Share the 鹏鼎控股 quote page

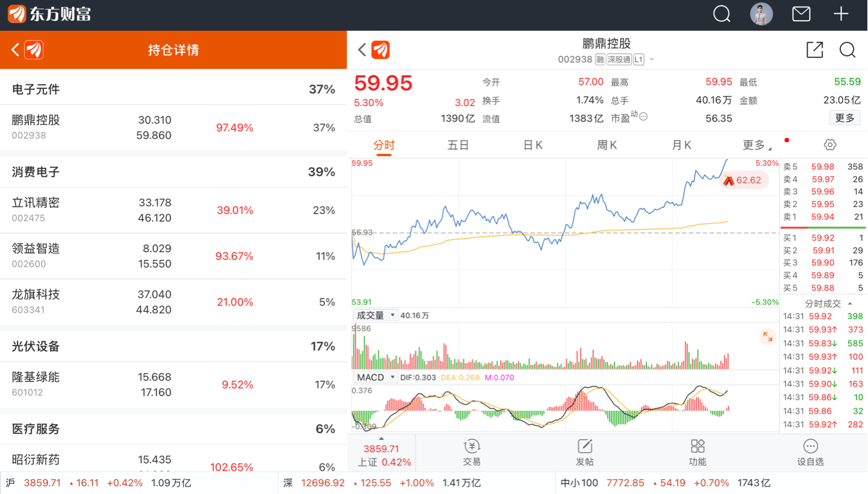(x=815, y=50)
